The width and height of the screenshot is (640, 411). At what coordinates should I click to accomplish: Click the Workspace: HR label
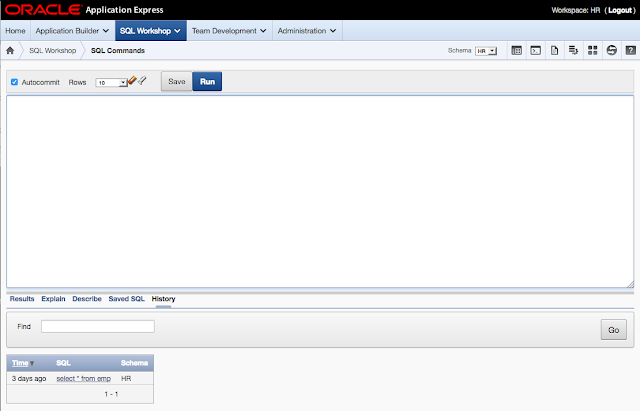[x=576, y=10]
